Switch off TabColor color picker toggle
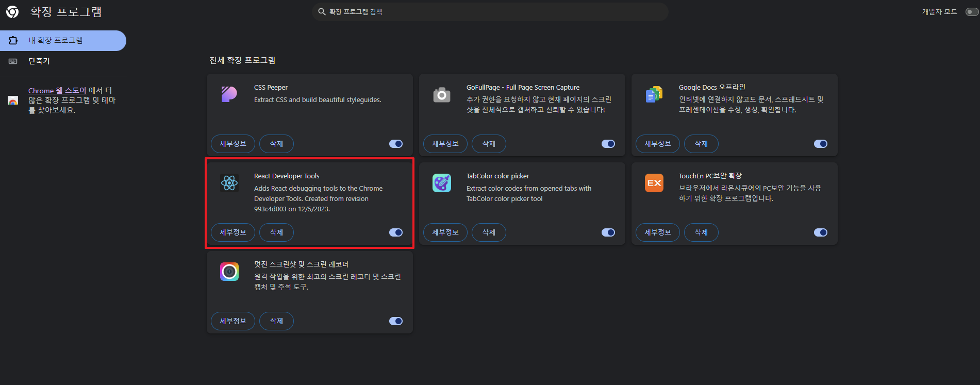Screen dimensions: 980x385 pos(608,232)
